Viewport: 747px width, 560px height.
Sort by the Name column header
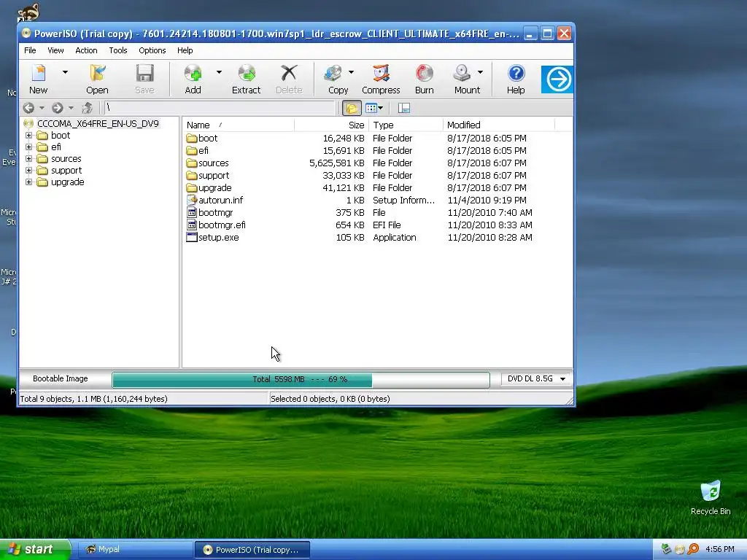pos(239,125)
